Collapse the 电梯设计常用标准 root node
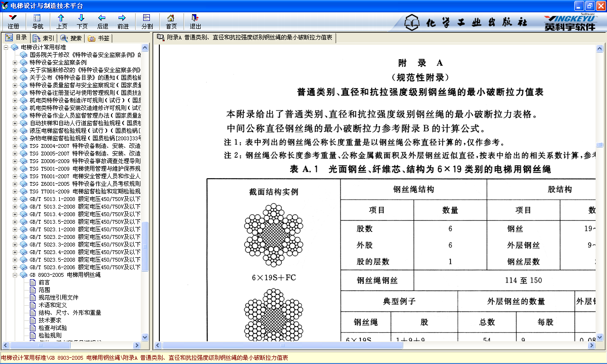 pos(6,47)
